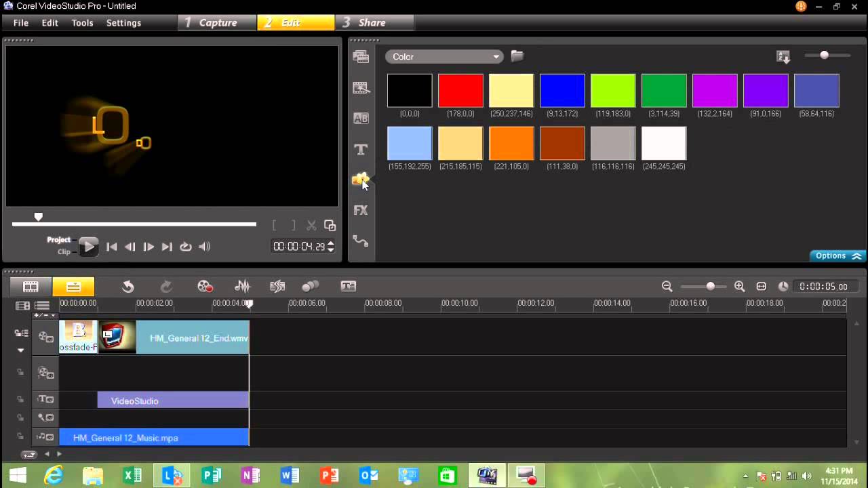Click the project duration clock icon

coord(783,287)
